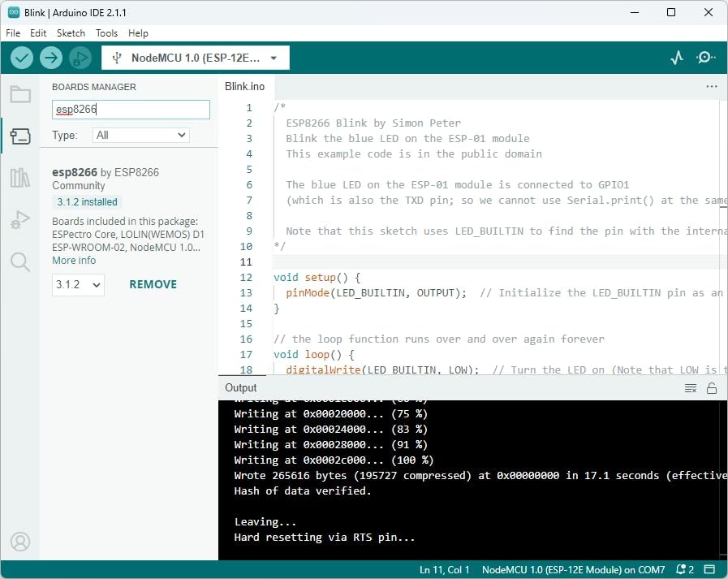Click empty line 11 in the editor
The image size is (728, 579).
[497, 262]
